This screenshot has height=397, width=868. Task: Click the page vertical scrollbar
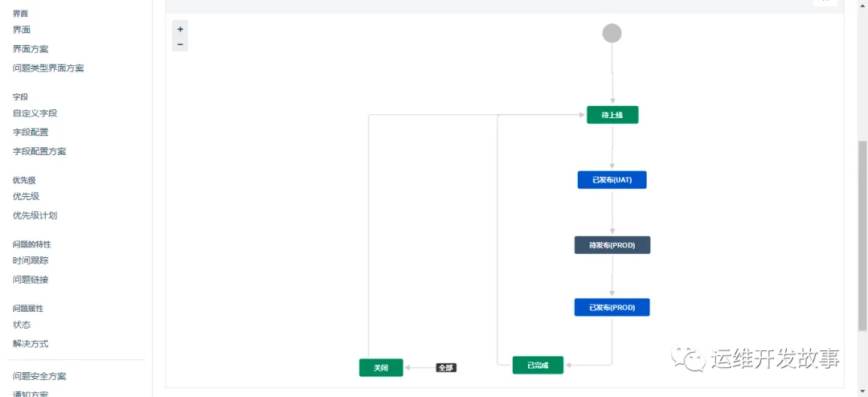coord(862,233)
